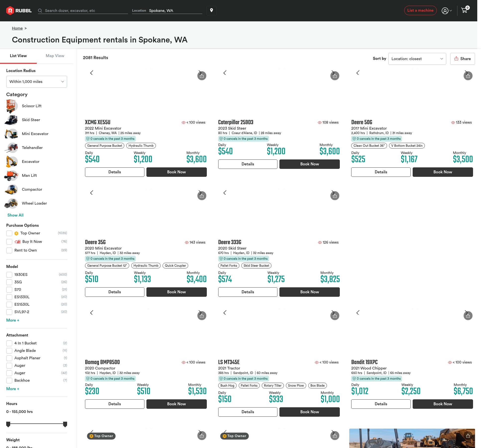Open the equipment yard photo thumbnail
This screenshot has height=448, width=481.
click(x=412, y=438)
